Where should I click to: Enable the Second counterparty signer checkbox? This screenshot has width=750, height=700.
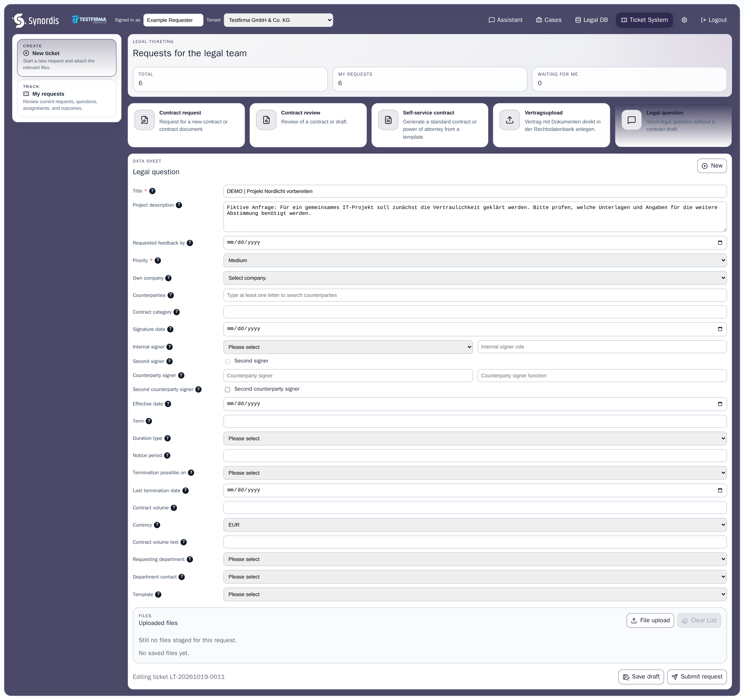tap(228, 389)
